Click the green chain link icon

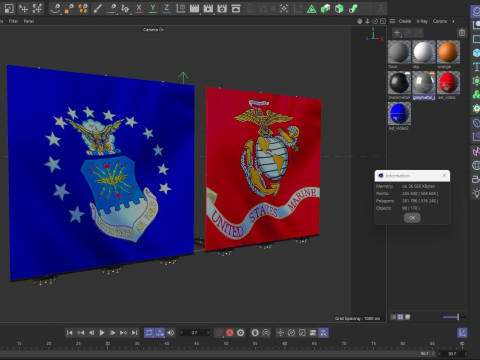tap(353, 9)
